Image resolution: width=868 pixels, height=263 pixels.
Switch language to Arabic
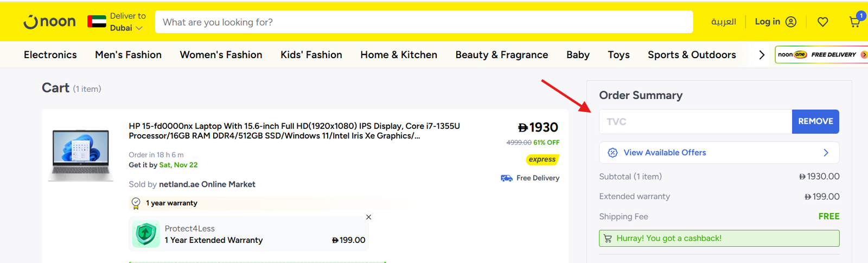(x=723, y=22)
